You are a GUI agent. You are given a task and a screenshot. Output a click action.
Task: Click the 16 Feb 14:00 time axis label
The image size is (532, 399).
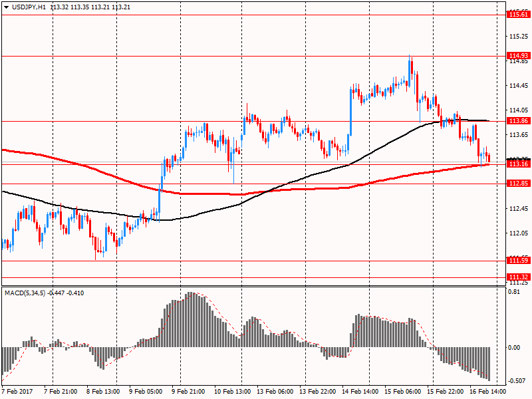(487, 392)
